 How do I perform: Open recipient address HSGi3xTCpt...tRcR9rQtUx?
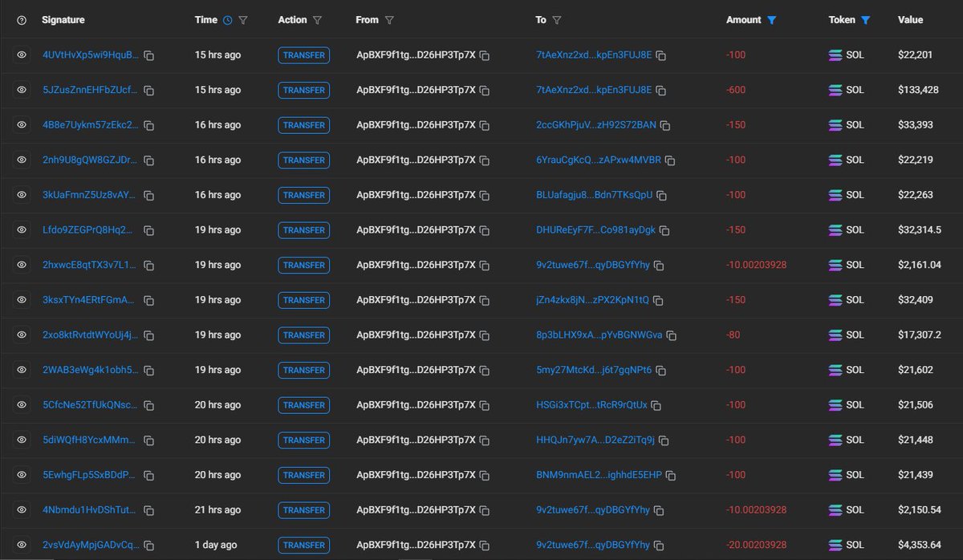pos(591,405)
